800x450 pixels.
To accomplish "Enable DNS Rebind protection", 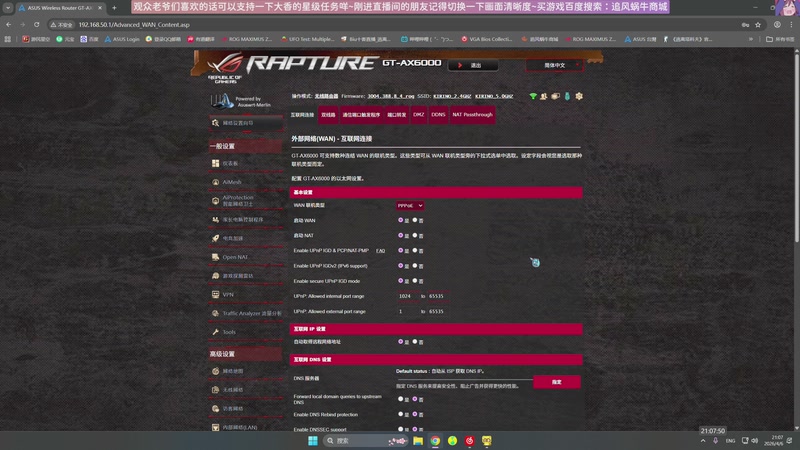I will click(401, 414).
